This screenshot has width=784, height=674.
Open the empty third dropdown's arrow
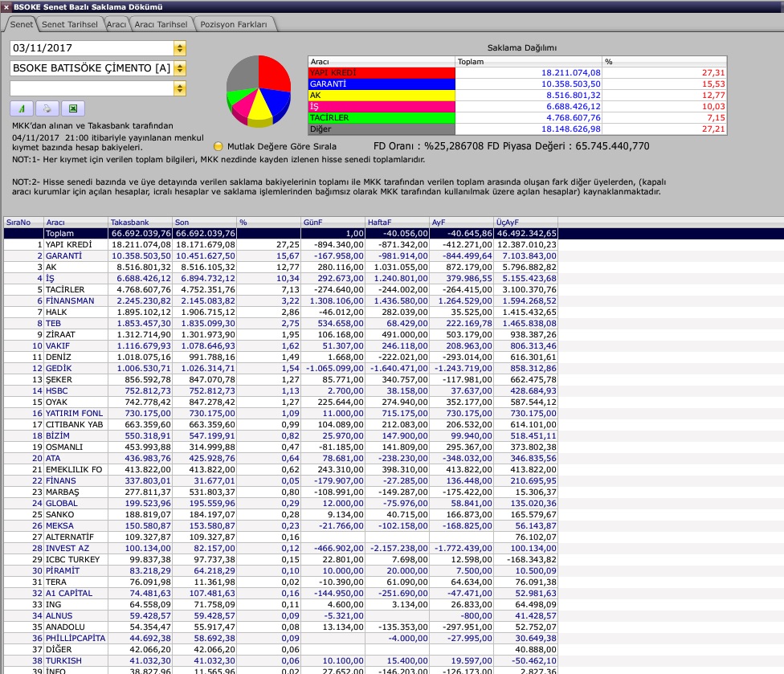(179, 88)
